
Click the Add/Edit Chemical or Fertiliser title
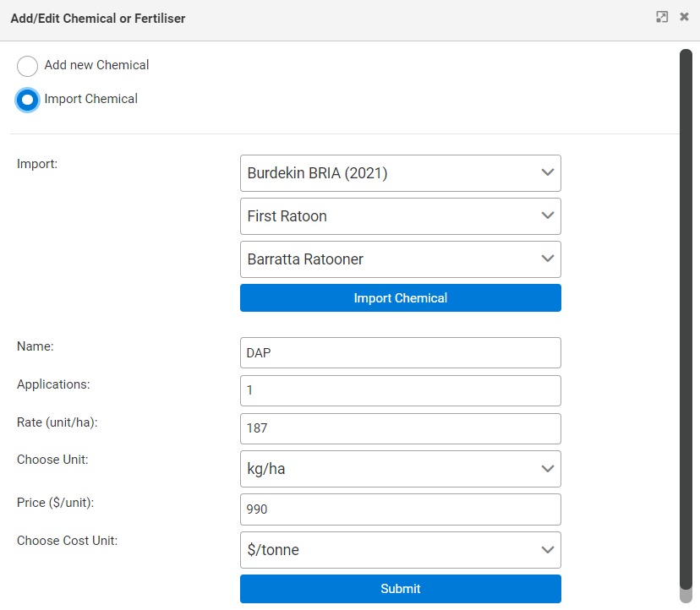point(98,18)
